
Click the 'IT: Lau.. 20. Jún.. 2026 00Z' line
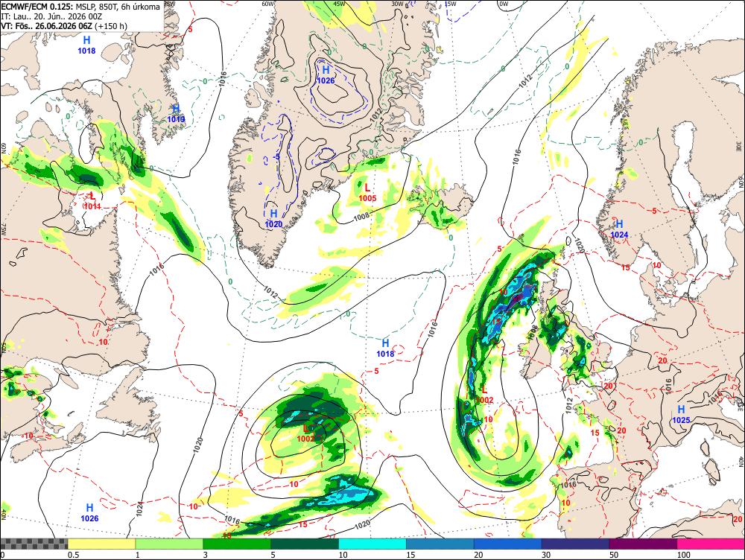point(52,16)
